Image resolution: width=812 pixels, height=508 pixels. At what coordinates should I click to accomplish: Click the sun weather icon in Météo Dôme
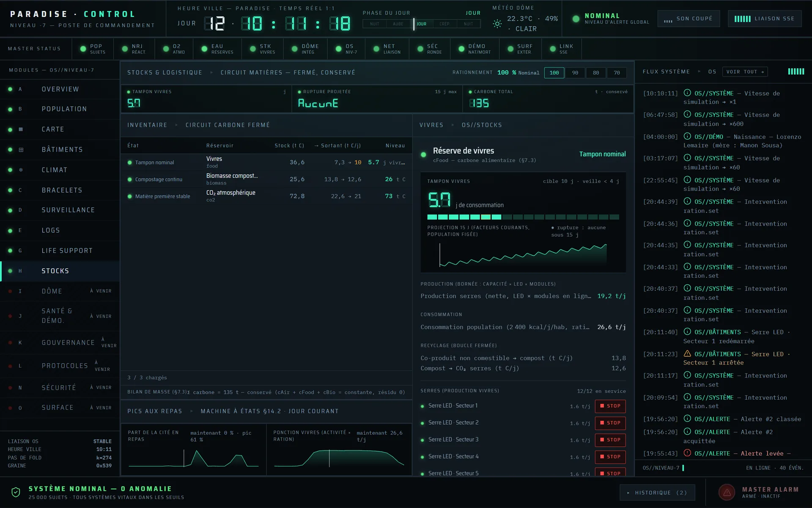coord(497,24)
